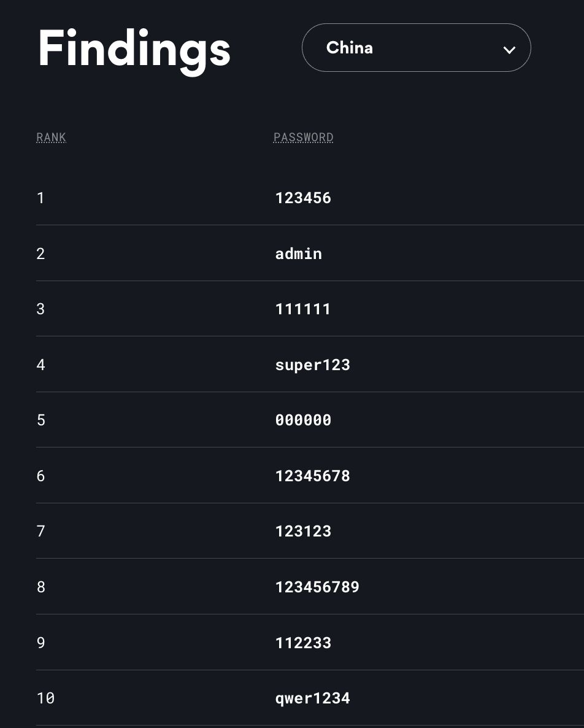The width and height of the screenshot is (584, 728).
Task: Click rank number 7 cell
Action: [40, 531]
